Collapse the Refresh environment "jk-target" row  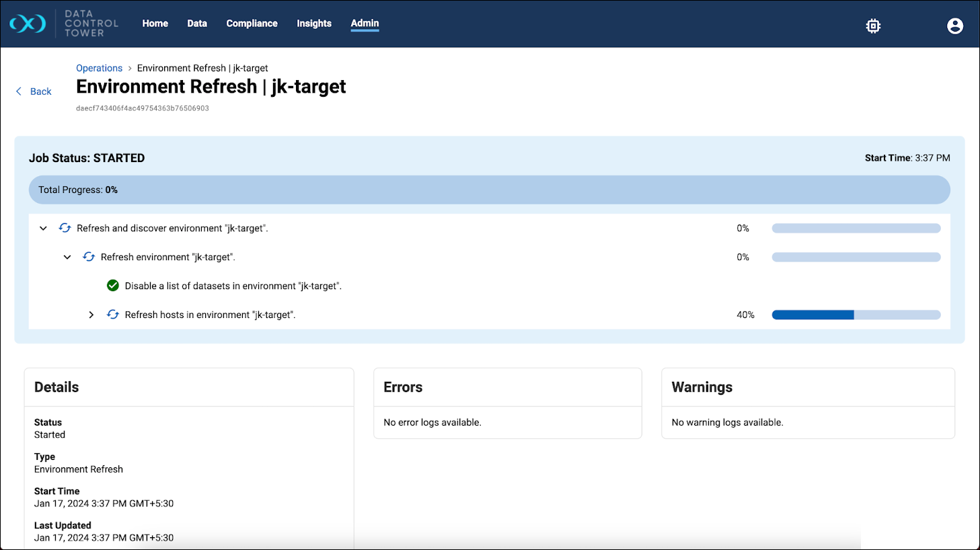[x=67, y=258]
